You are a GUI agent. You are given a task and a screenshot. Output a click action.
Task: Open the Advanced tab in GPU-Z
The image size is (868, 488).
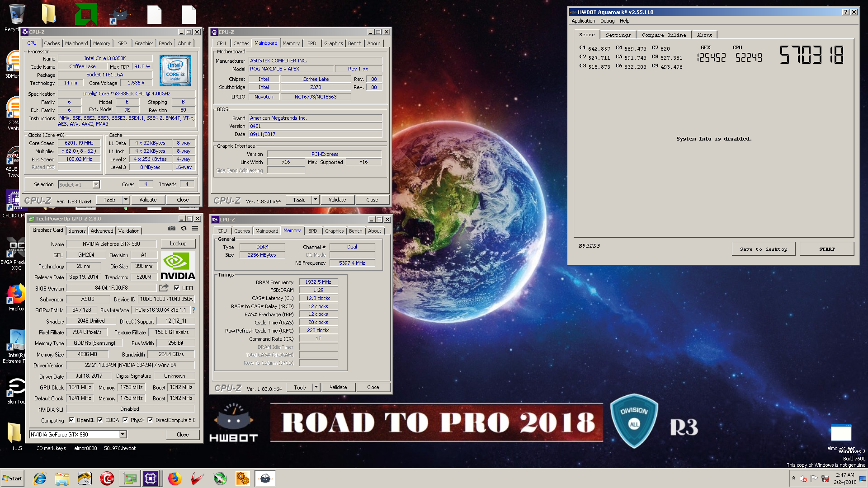tap(102, 231)
